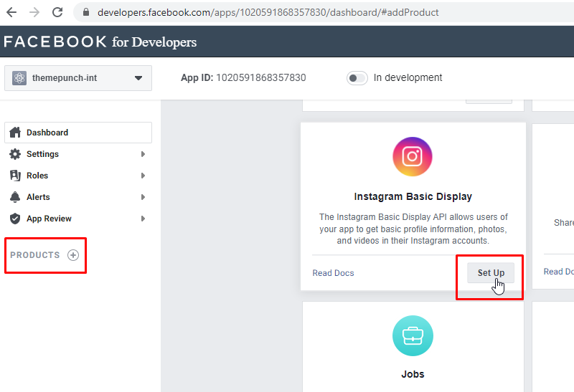
Task: Click the Alerts bell icon
Action: tap(15, 197)
